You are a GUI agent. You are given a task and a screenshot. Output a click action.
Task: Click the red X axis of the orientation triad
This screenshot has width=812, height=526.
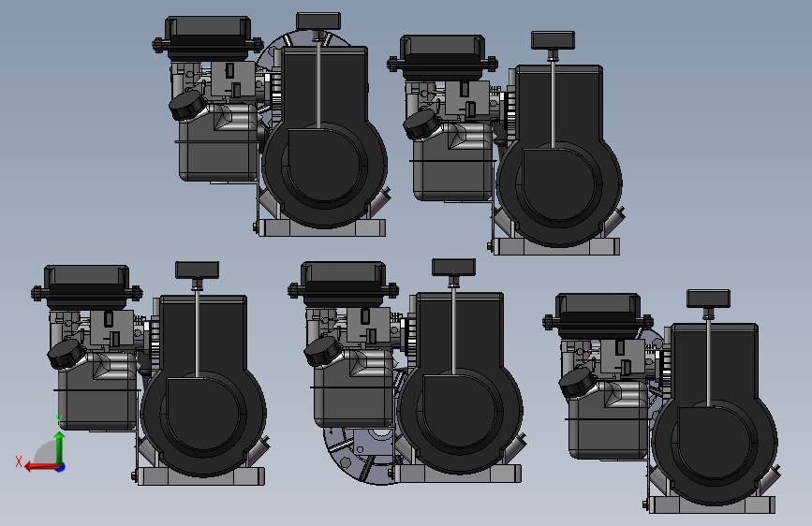click(x=41, y=467)
